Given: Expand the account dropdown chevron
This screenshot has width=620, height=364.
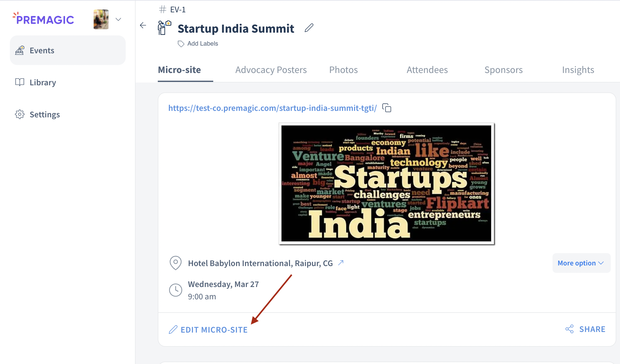Looking at the screenshot, I should (118, 19).
